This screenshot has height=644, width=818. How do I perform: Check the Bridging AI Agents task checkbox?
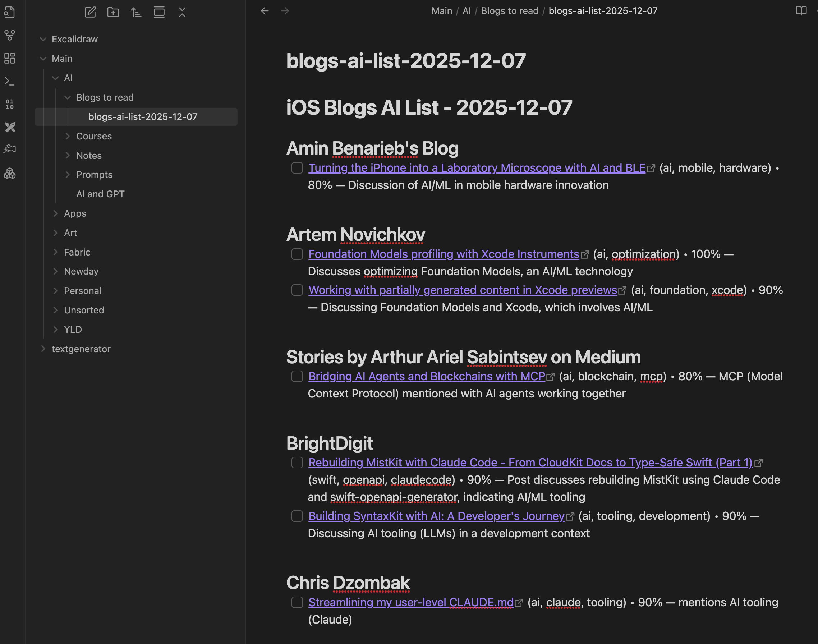[297, 376]
